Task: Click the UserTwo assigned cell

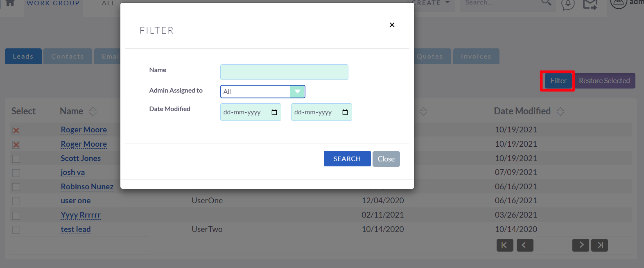Action: coord(207,229)
